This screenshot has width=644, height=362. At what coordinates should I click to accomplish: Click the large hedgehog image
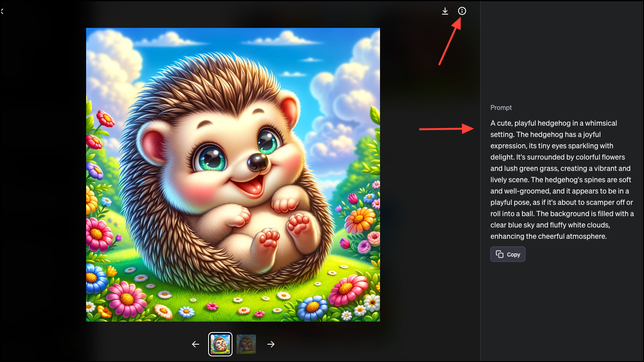233,175
